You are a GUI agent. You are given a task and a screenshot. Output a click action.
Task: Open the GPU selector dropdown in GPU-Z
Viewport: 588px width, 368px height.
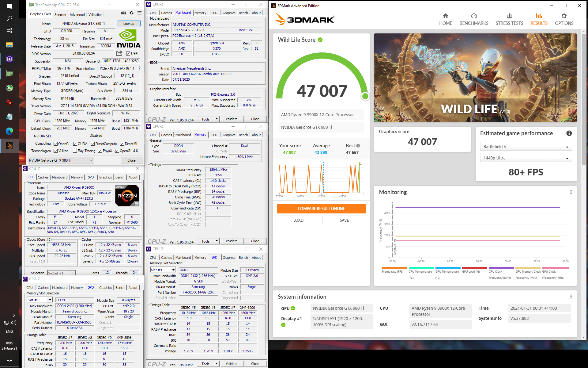coord(61,160)
